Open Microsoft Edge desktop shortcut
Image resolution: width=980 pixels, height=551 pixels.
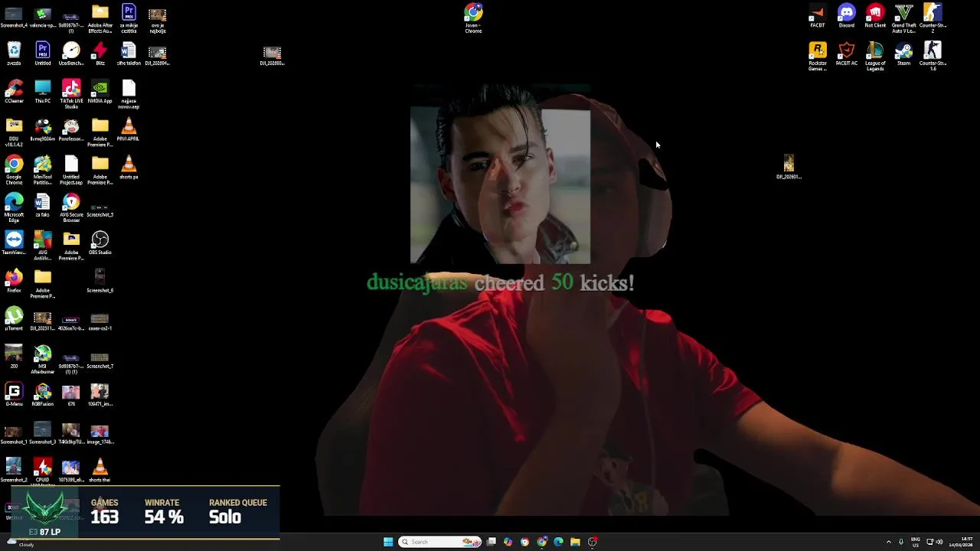pos(14,207)
